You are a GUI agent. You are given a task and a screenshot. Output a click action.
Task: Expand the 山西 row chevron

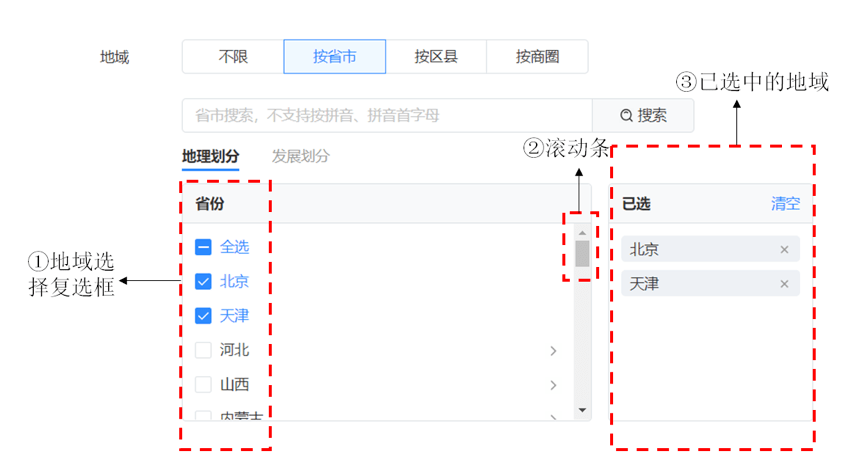click(x=553, y=385)
